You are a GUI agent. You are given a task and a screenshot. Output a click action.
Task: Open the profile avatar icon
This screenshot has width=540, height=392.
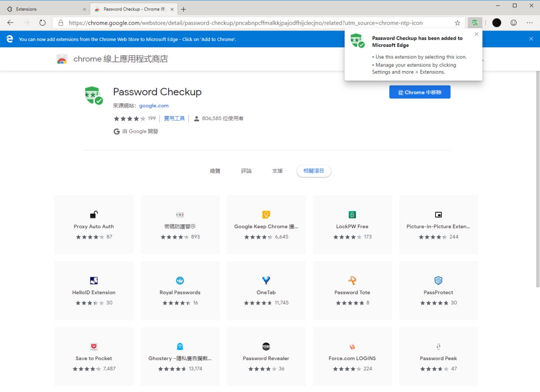[x=497, y=23]
